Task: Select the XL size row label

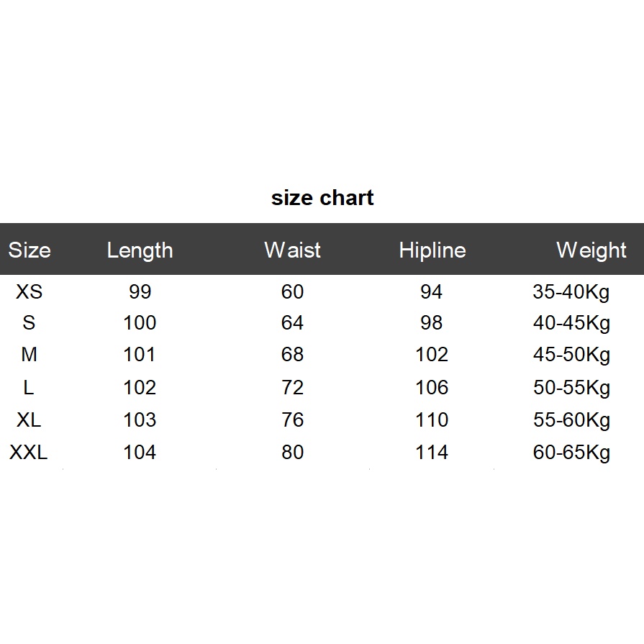Action: (x=29, y=419)
